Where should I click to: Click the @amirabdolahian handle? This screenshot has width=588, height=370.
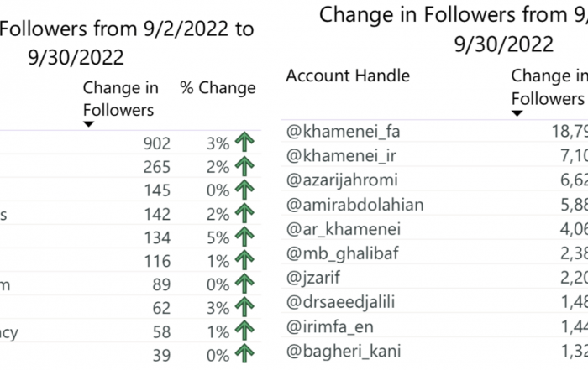point(354,205)
